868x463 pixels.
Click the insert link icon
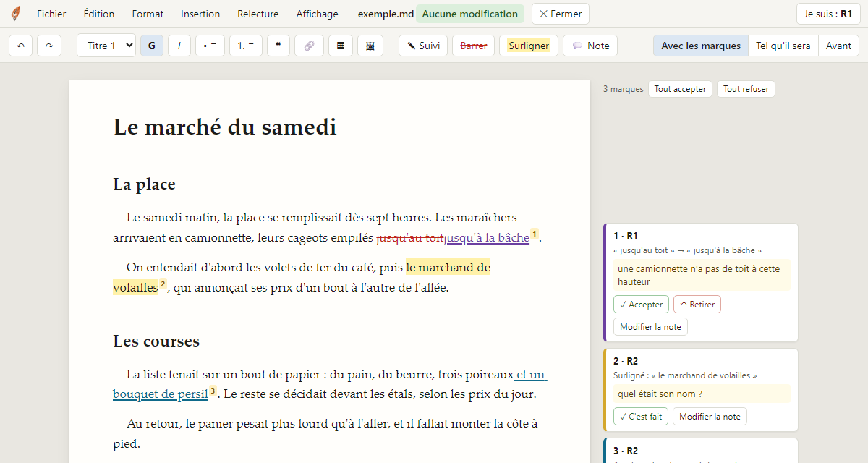309,46
